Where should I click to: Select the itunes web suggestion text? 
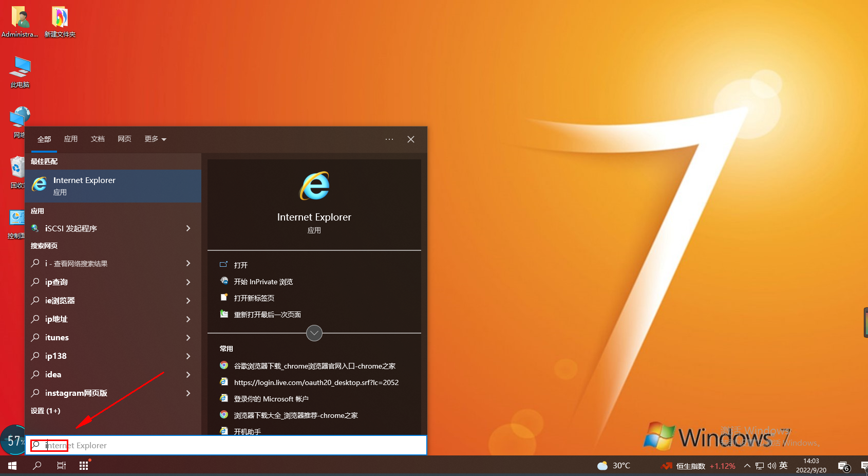click(57, 338)
